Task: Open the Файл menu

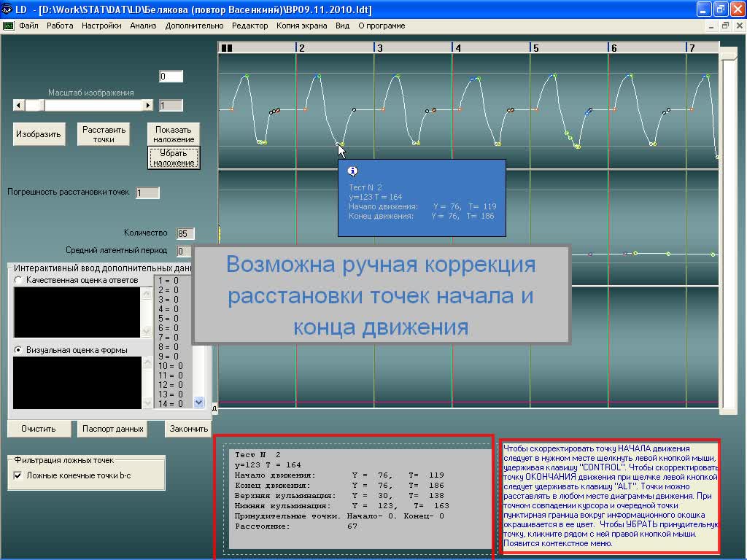Action: (28, 26)
